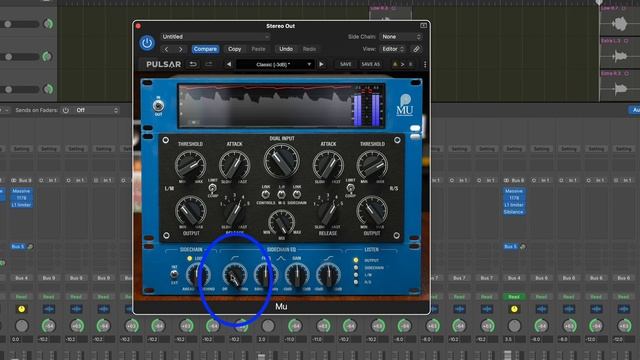Open the Classic preset dropdown
This screenshot has width=640, height=360.
click(x=276, y=64)
